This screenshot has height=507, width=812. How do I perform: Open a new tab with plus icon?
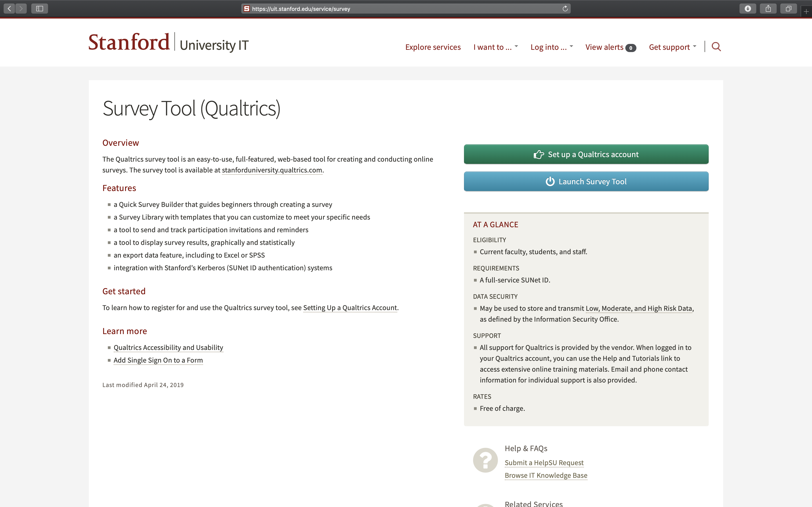(x=806, y=12)
